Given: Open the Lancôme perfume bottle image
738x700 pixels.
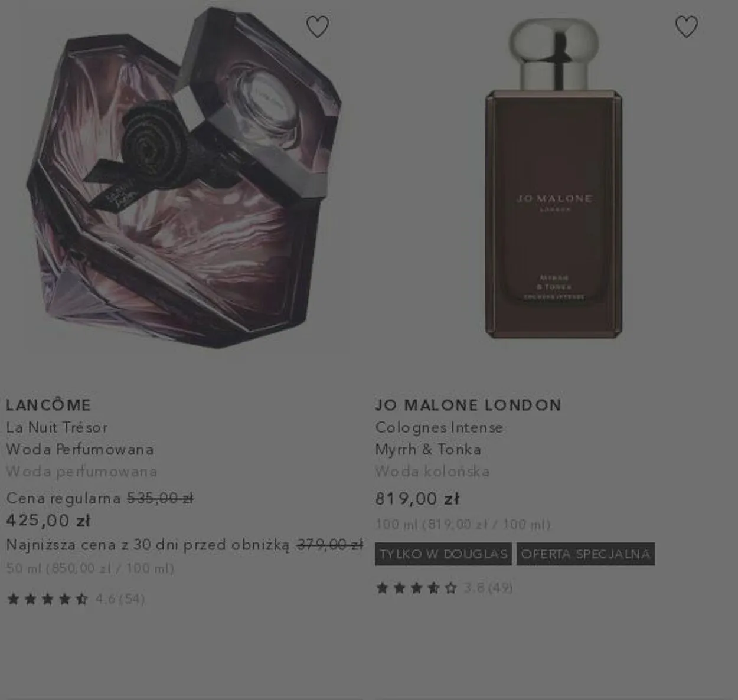Looking at the screenshot, I should [x=184, y=178].
